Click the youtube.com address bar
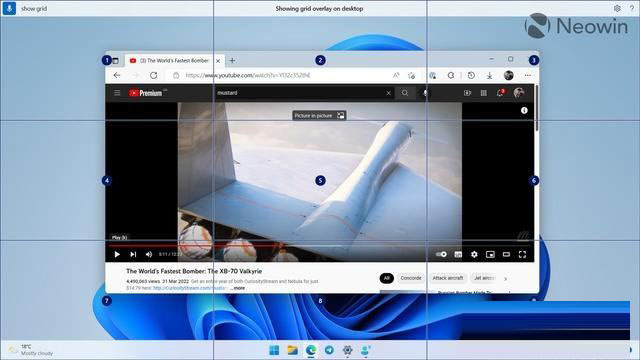Screen dimensions: 640x360 (282, 76)
